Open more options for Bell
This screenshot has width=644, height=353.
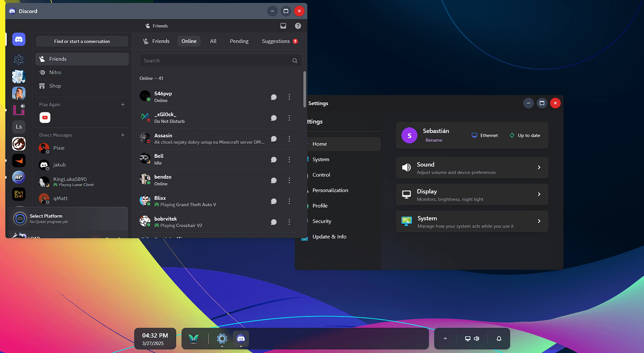pyautogui.click(x=289, y=160)
